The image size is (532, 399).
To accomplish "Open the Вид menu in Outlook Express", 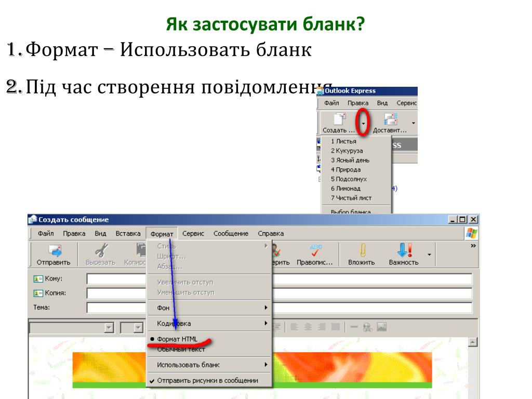I will [382, 103].
